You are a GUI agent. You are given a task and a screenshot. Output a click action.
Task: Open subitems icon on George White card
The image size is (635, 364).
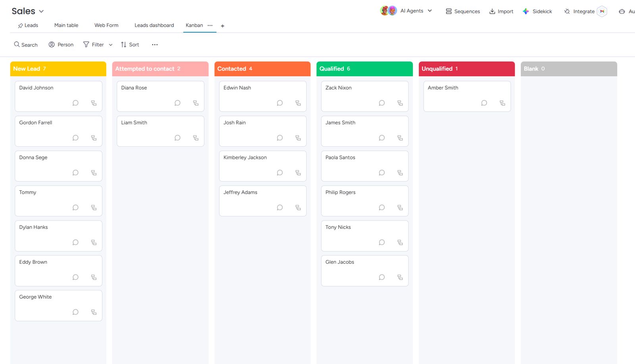click(94, 312)
